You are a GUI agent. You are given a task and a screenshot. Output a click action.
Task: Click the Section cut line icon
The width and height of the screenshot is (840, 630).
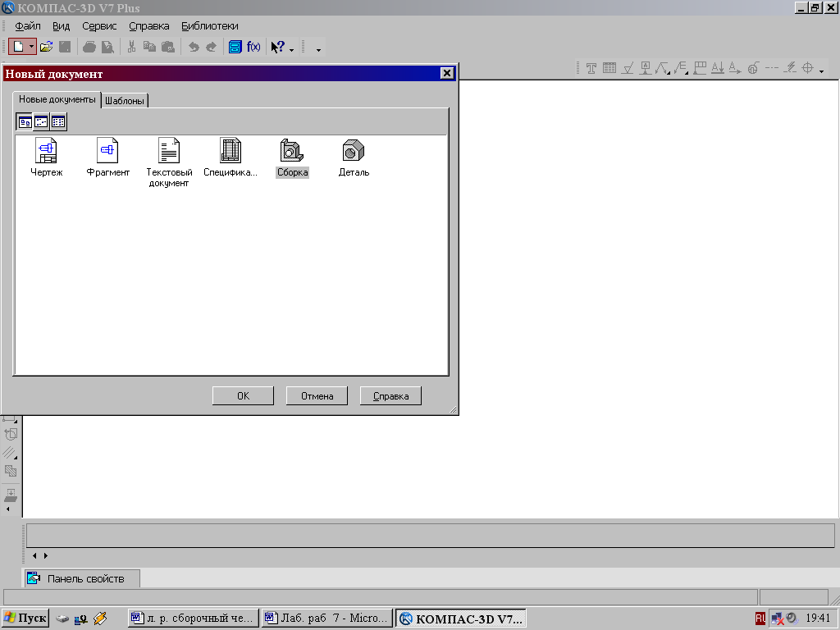click(717, 68)
